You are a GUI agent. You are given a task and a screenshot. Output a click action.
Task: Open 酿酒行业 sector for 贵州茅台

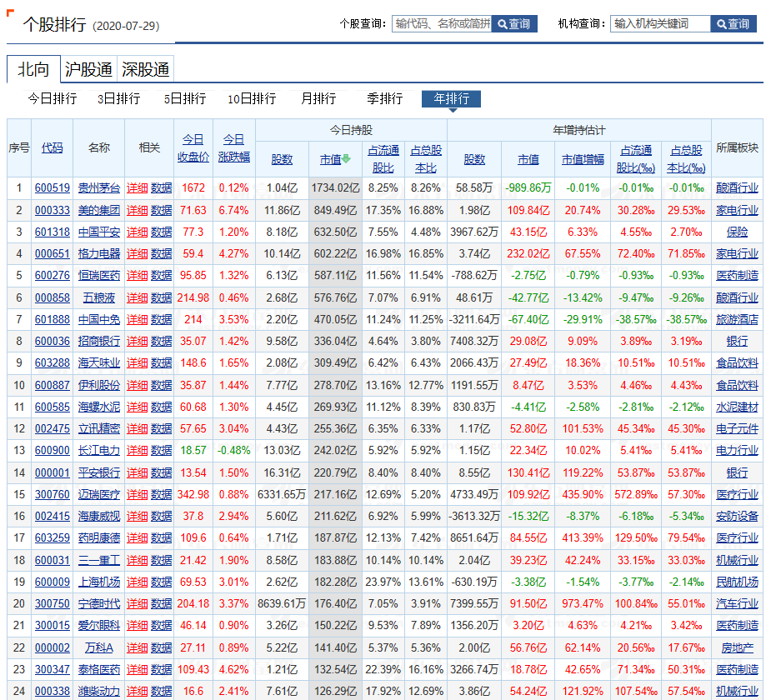pos(737,188)
